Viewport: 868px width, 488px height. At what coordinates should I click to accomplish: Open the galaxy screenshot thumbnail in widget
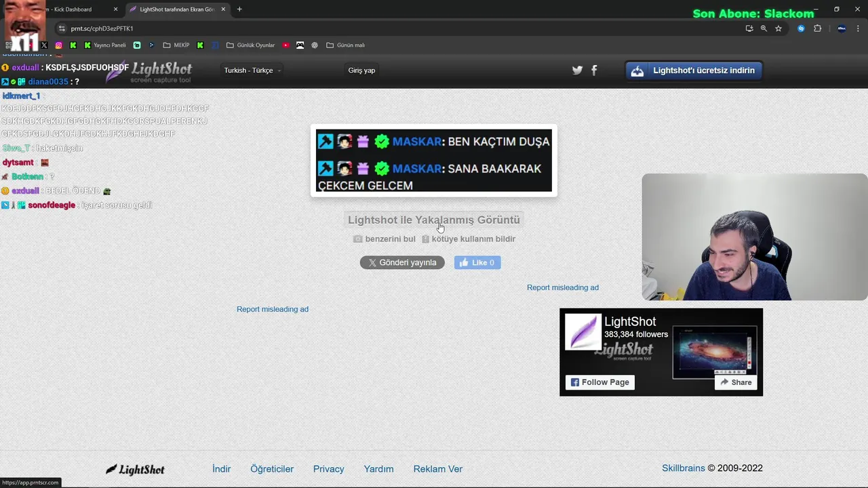click(x=715, y=352)
